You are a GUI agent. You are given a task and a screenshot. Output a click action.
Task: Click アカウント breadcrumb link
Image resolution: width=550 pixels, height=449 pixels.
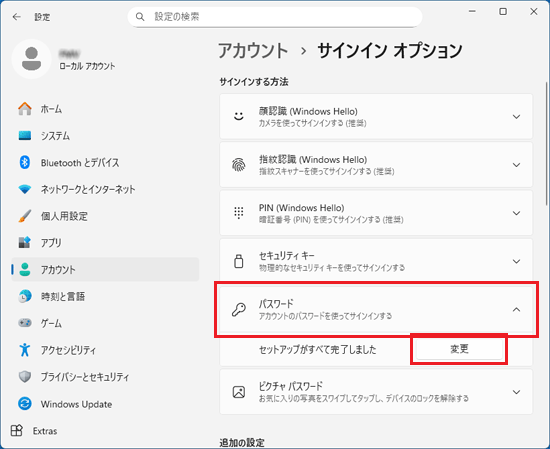click(253, 51)
